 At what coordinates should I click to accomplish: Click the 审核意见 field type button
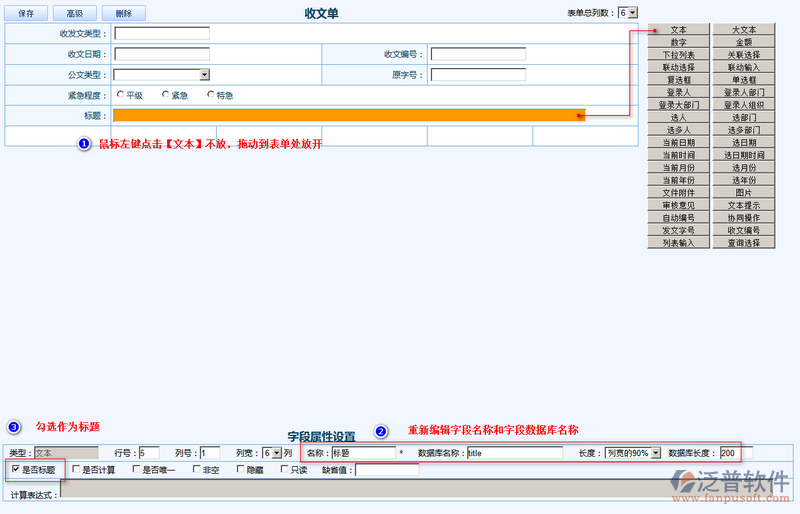point(678,205)
